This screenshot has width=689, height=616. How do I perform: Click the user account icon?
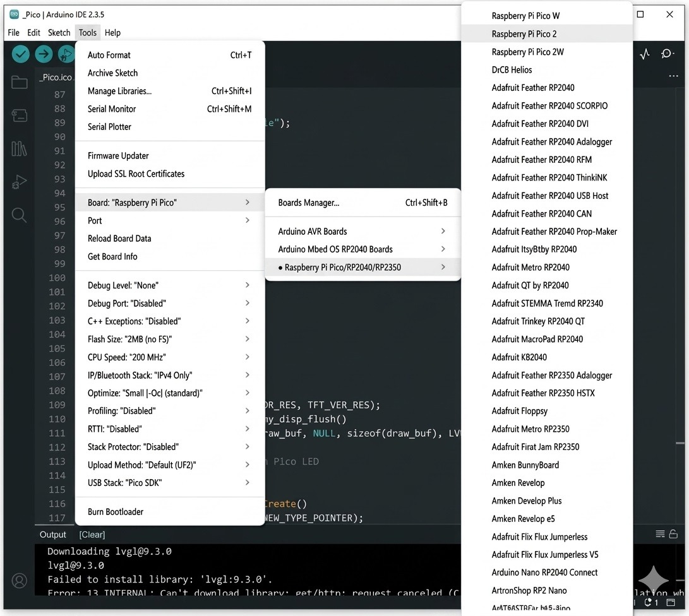coord(20,581)
